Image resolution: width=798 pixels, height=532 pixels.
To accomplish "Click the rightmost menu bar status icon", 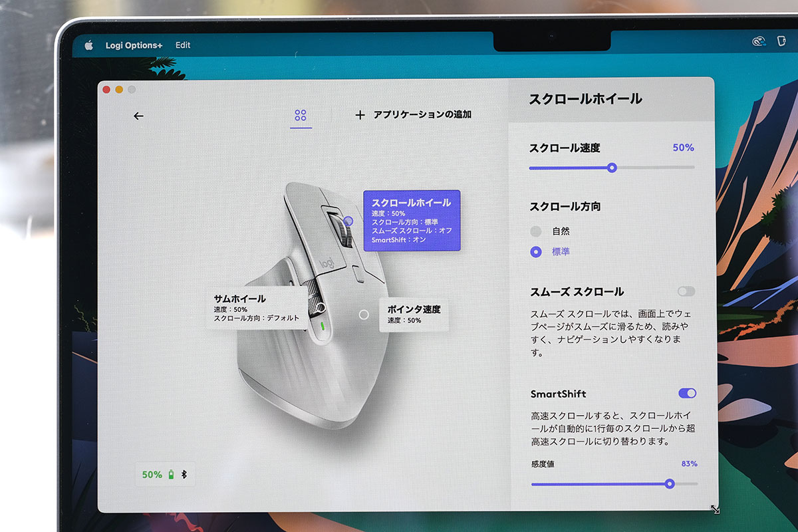I will pos(782,41).
